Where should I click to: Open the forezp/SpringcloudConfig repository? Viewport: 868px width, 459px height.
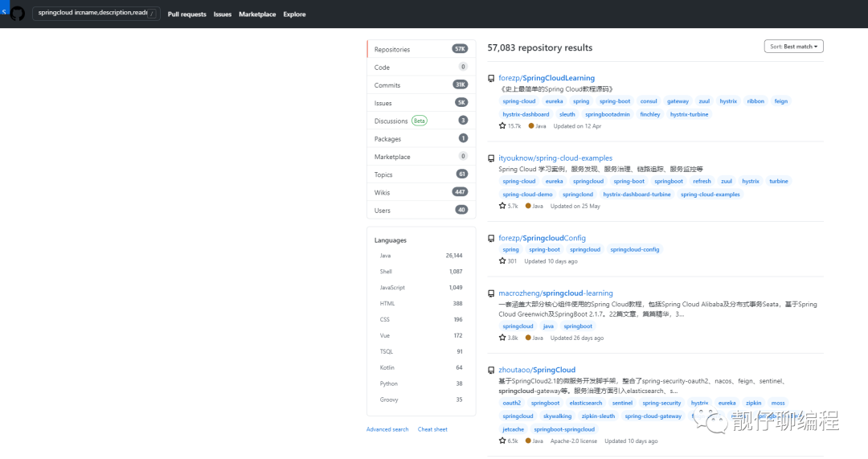(x=542, y=238)
